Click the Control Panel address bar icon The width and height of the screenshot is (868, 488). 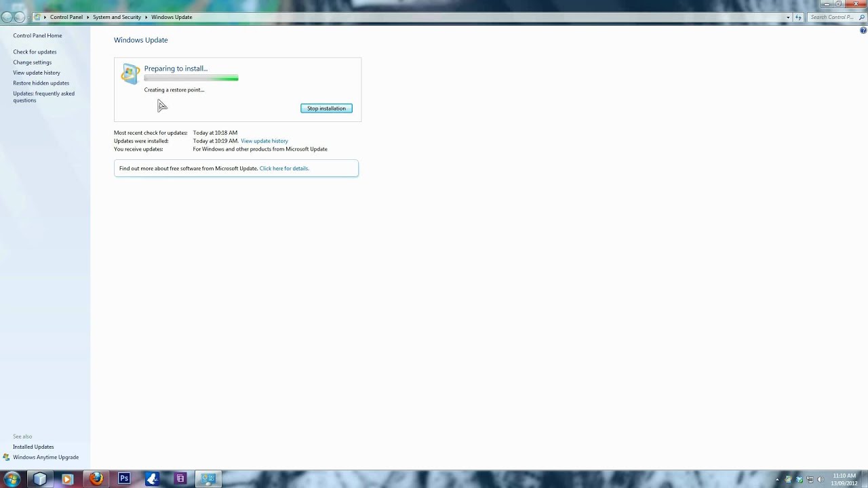[37, 17]
